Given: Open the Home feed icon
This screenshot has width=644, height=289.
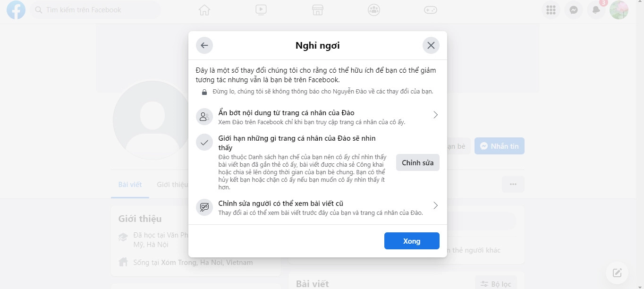Looking at the screenshot, I should point(204,10).
